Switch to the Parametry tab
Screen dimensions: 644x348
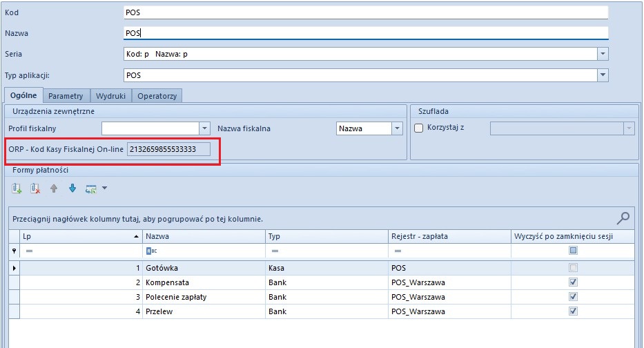point(66,96)
